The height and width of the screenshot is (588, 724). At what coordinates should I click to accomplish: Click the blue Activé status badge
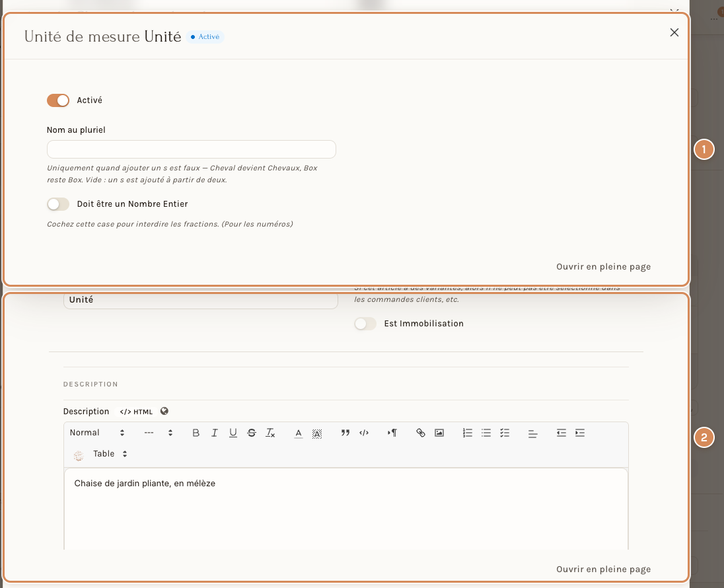[205, 36]
